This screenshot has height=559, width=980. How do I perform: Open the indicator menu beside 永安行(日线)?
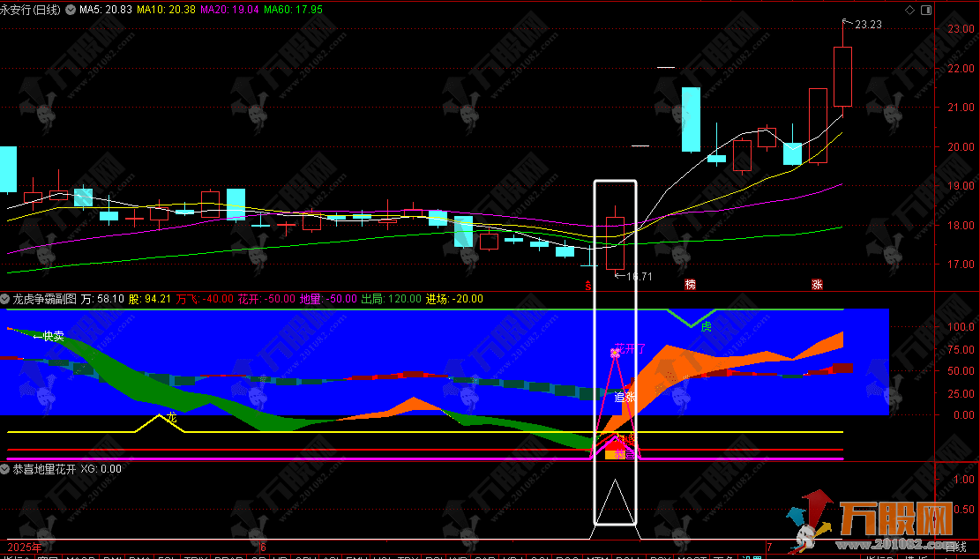70,10
